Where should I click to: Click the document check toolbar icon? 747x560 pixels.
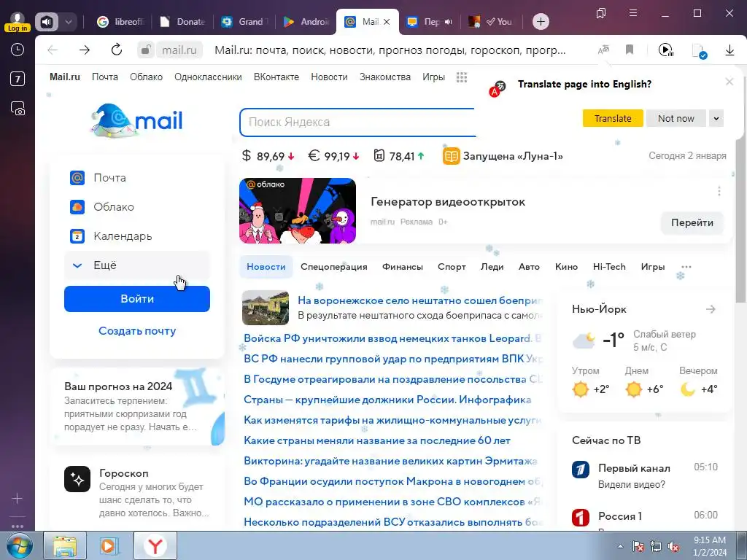[698, 50]
